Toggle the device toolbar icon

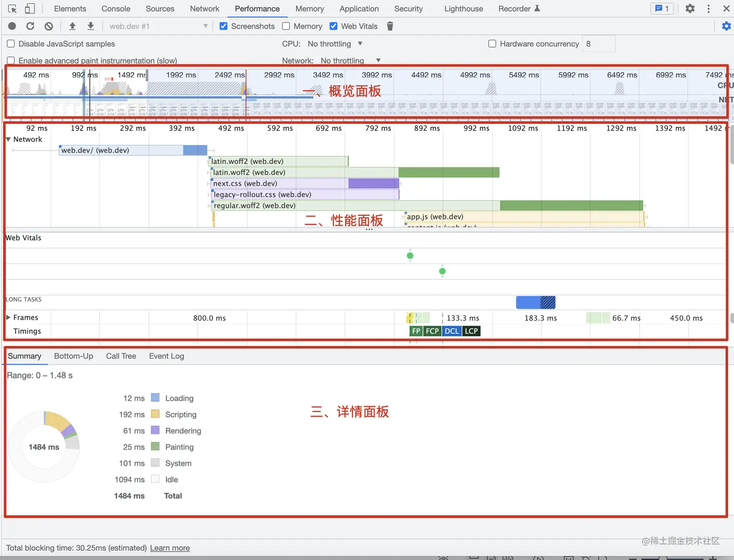(30, 9)
